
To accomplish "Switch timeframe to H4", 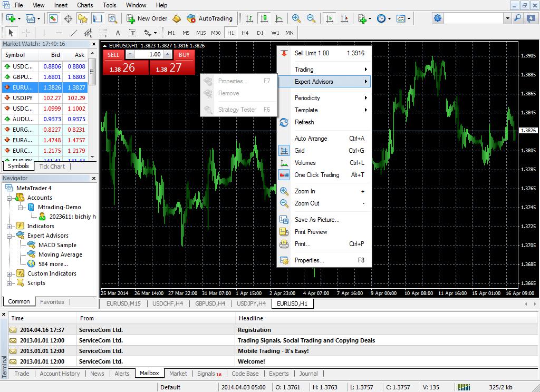I will coord(245,33).
